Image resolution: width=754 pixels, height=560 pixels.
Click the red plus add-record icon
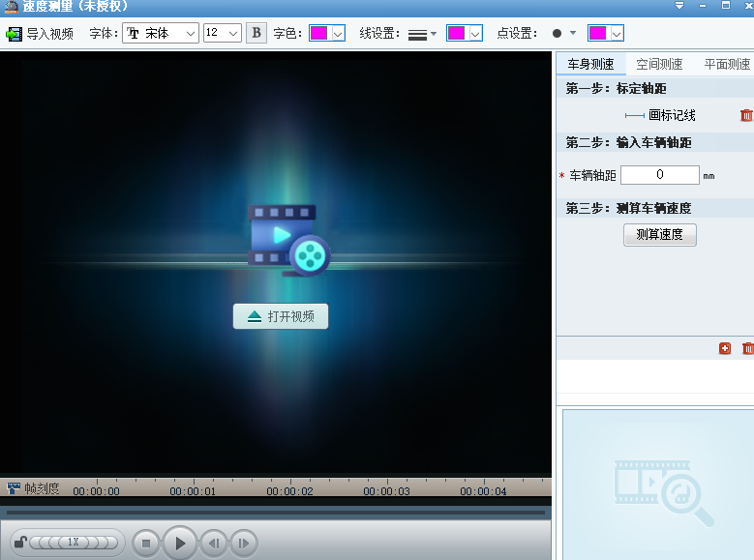click(725, 348)
